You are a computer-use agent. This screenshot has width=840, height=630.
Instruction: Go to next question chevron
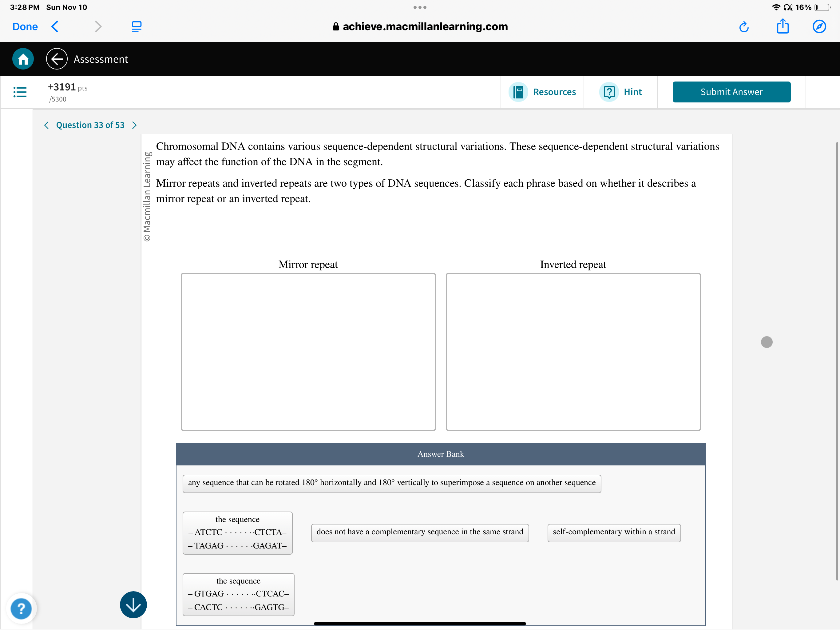coord(134,125)
